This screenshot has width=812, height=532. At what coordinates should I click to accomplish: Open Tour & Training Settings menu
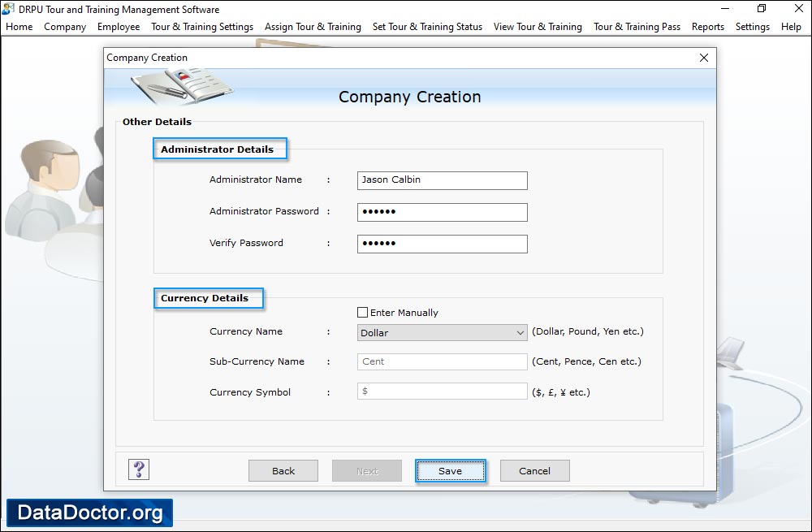(x=202, y=27)
